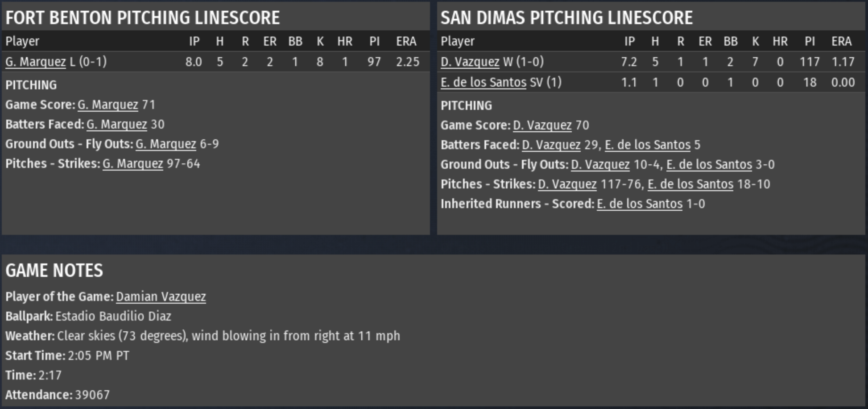Screen dimensions: 868x409
Task: Open G. Marquez link in Pitches - Strikes line
Action: pyautogui.click(x=132, y=163)
